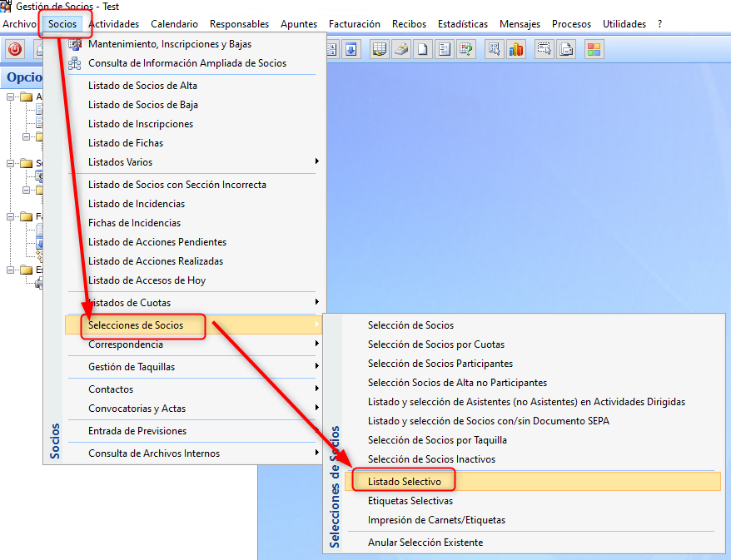Click the four colored squares toolbar icon

coord(594,49)
